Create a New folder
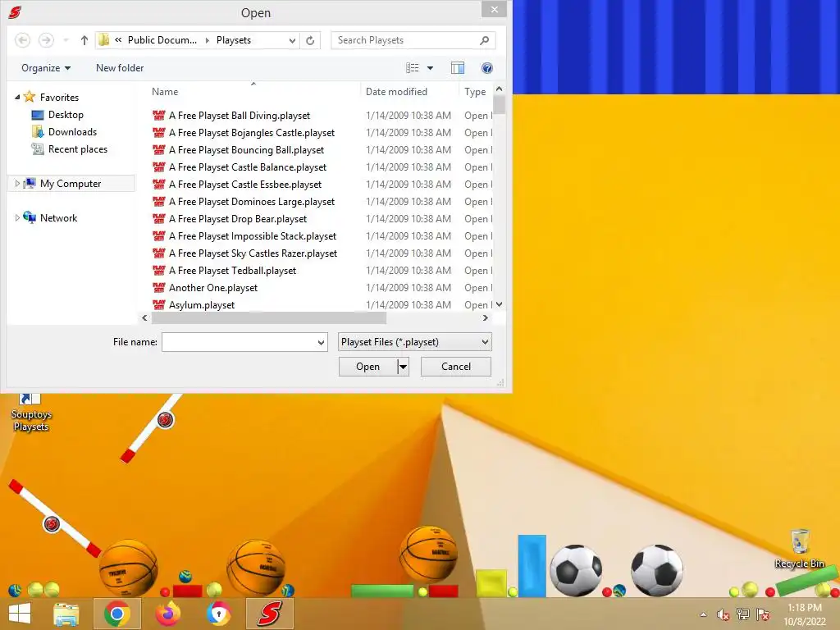The image size is (840, 630). pos(120,68)
